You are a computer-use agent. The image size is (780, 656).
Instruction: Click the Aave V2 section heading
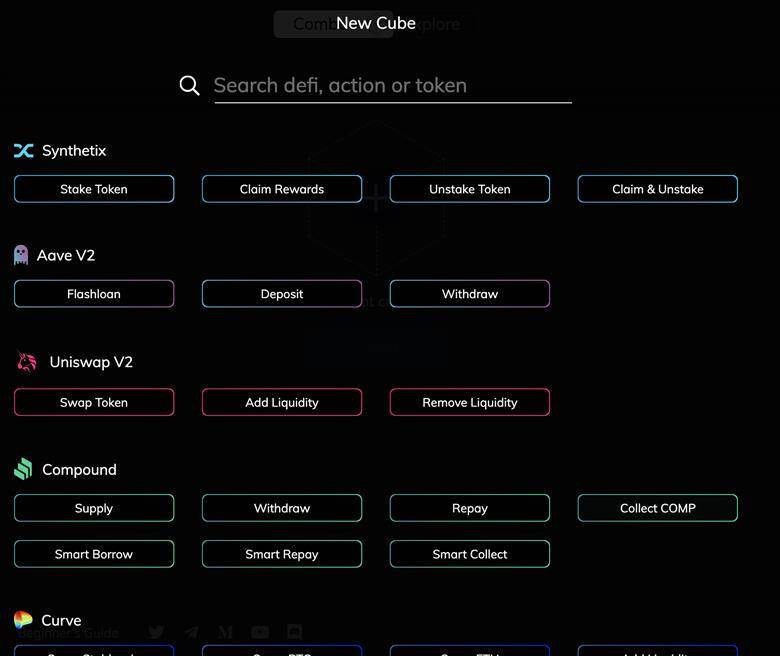coord(66,256)
